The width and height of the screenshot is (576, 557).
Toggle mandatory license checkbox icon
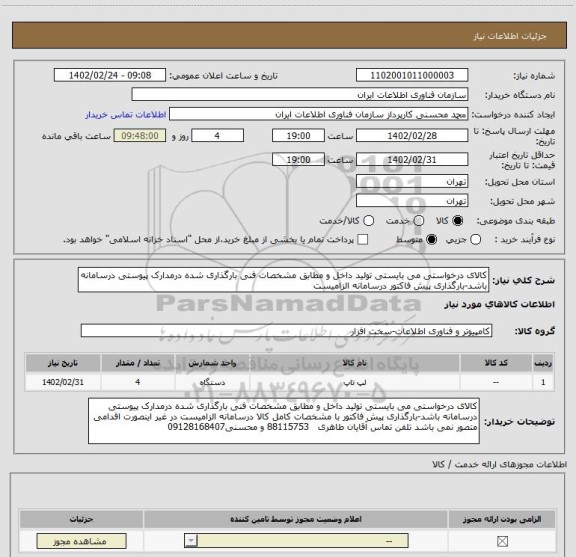[x=502, y=541]
